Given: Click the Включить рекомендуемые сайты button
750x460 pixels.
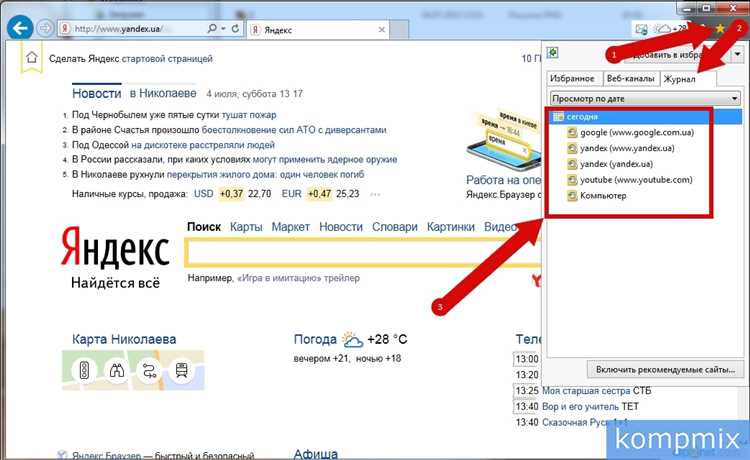Looking at the screenshot, I should (665, 370).
